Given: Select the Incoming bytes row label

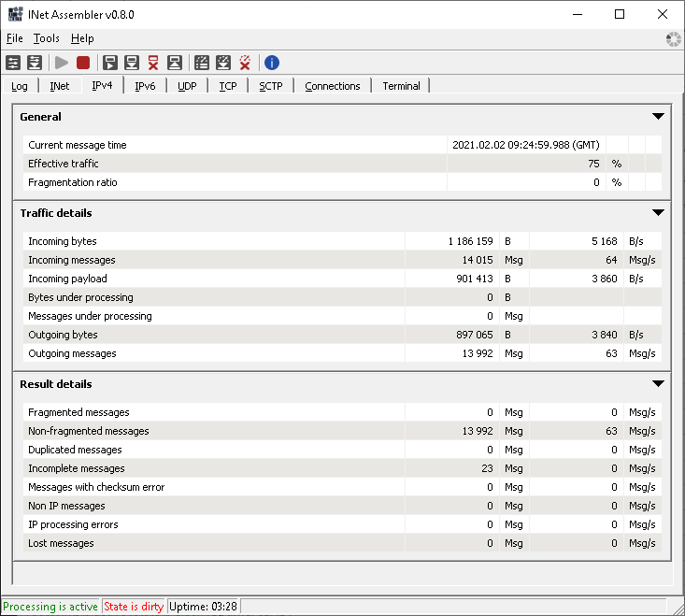Looking at the screenshot, I should [x=63, y=241].
